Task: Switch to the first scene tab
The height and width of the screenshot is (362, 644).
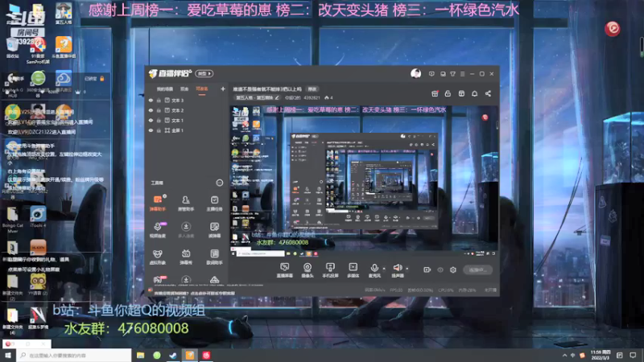Action: click(165, 88)
